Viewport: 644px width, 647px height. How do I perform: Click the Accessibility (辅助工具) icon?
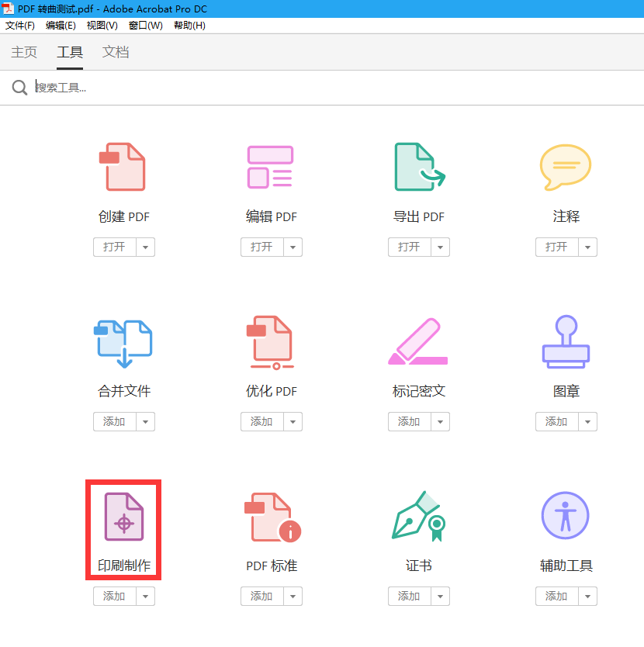[565, 515]
